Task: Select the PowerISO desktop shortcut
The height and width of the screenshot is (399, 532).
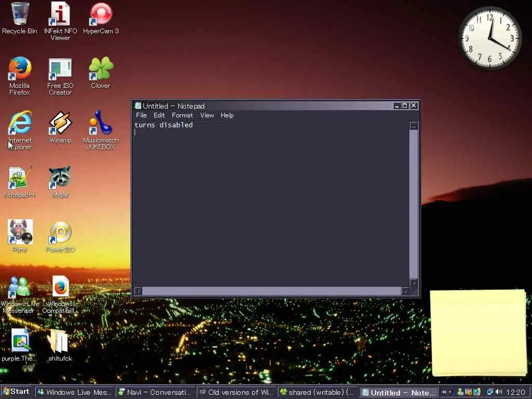Action: [x=60, y=236]
